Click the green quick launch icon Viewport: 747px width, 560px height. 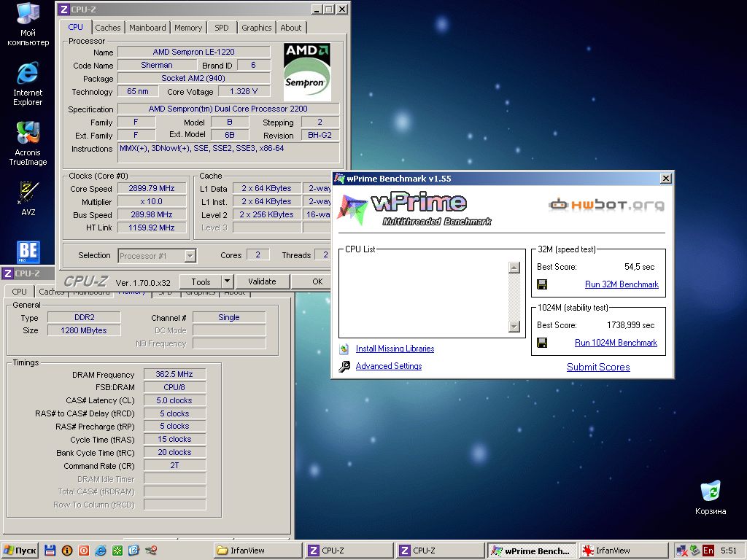point(117,551)
